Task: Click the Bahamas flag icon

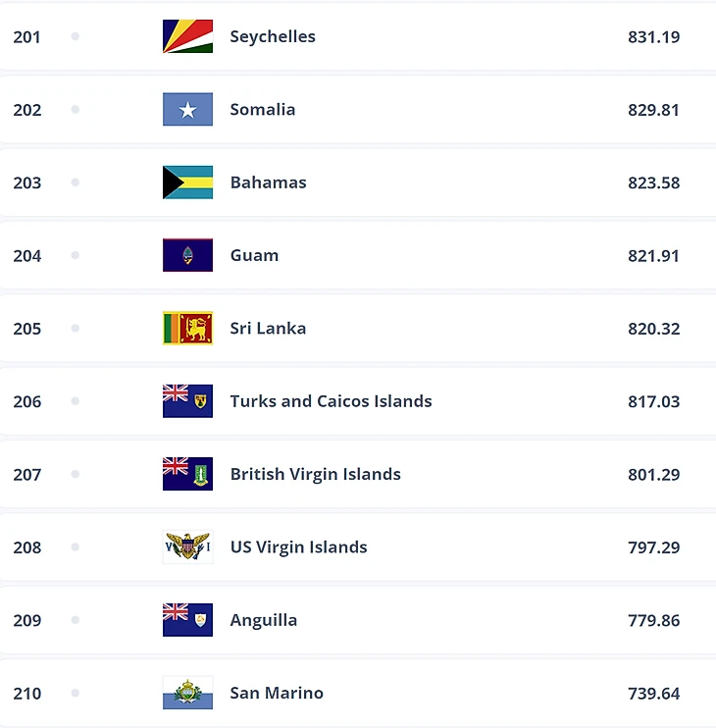Action: [x=187, y=182]
